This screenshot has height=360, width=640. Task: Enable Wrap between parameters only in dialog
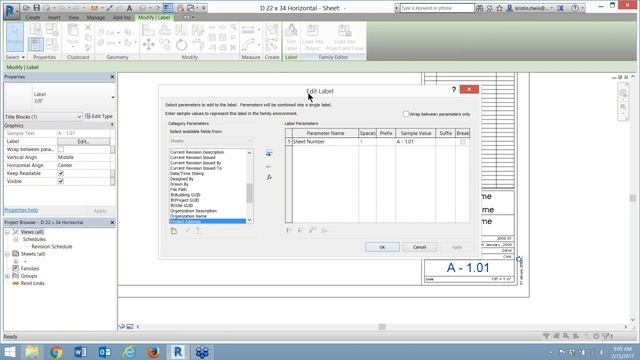click(x=406, y=114)
